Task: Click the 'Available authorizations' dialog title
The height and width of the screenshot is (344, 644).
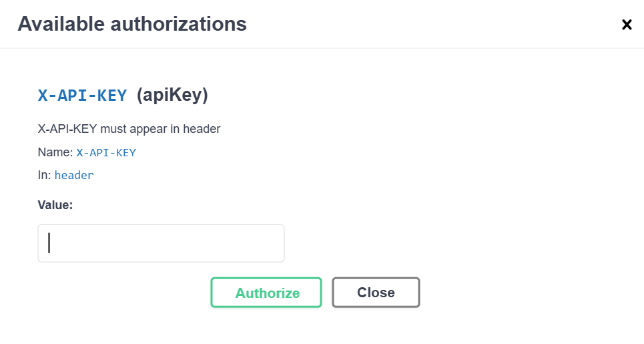Action: point(132,25)
